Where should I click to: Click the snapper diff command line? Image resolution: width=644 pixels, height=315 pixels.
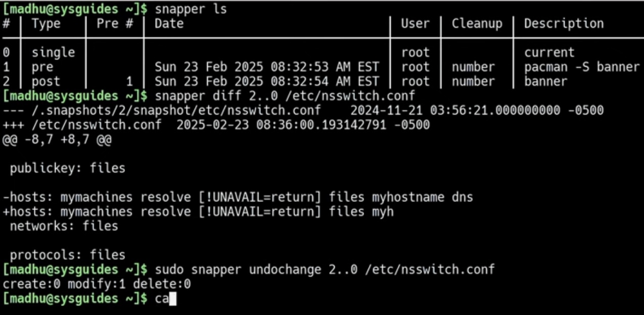pos(286,96)
